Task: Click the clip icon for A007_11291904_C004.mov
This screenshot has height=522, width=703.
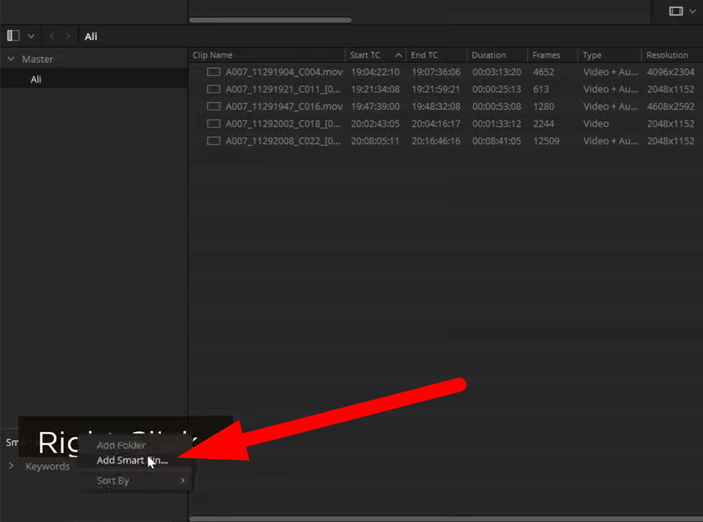Action: click(213, 72)
